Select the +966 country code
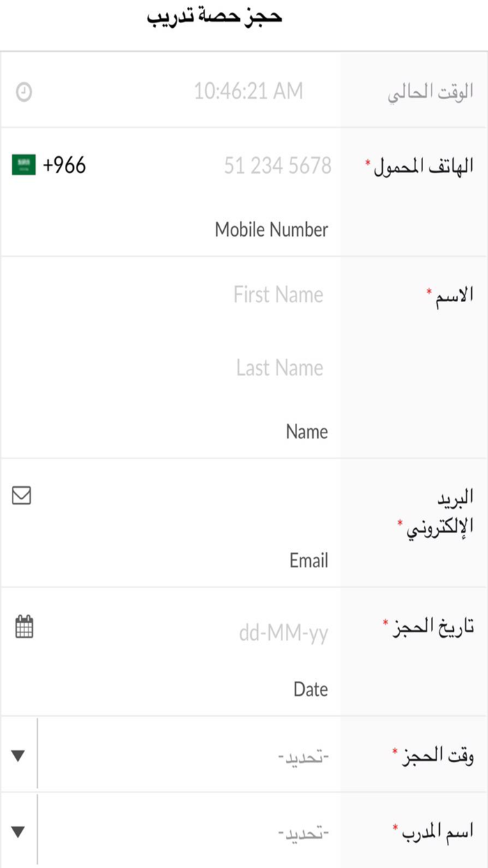 (x=64, y=165)
